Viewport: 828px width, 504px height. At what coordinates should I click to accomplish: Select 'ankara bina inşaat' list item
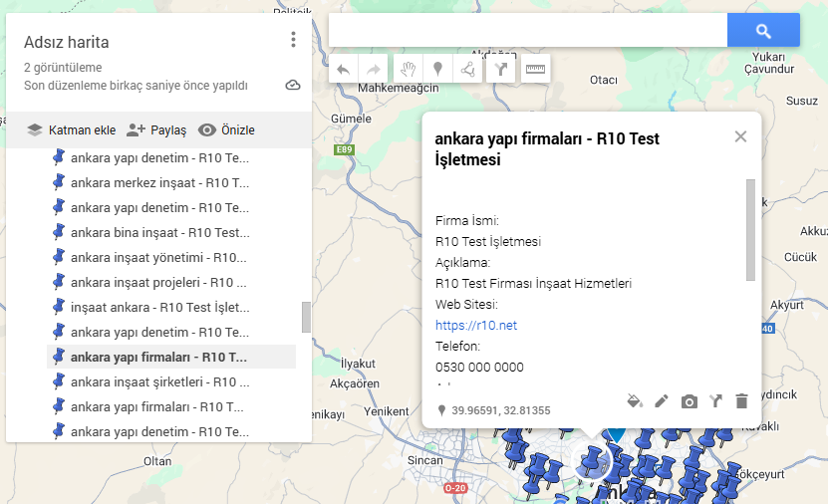coord(171,233)
